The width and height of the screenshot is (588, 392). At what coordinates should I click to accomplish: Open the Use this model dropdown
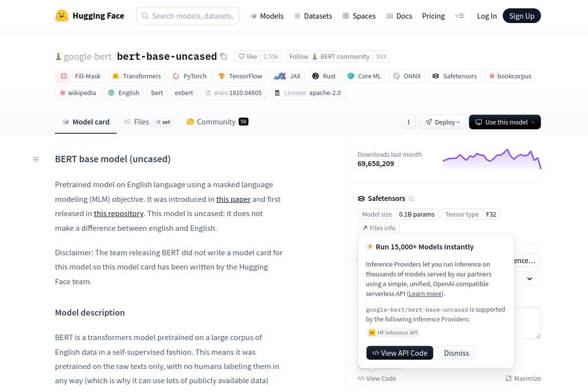505,122
